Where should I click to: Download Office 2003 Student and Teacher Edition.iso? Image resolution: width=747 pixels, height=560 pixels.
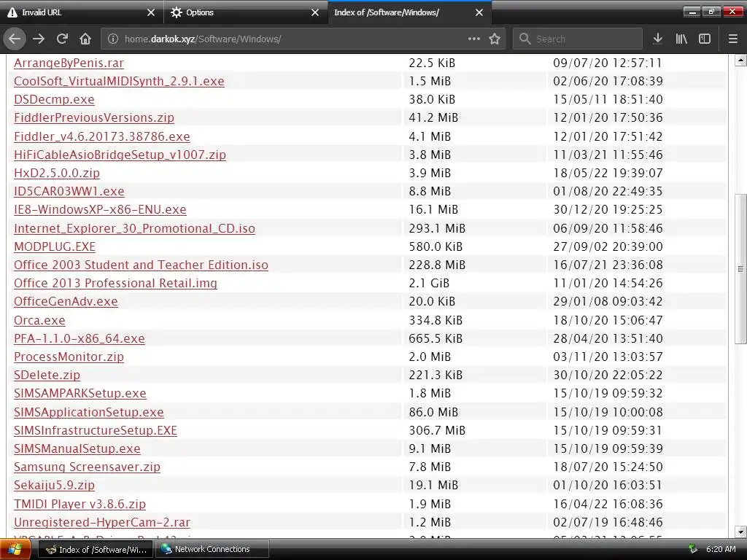click(141, 264)
